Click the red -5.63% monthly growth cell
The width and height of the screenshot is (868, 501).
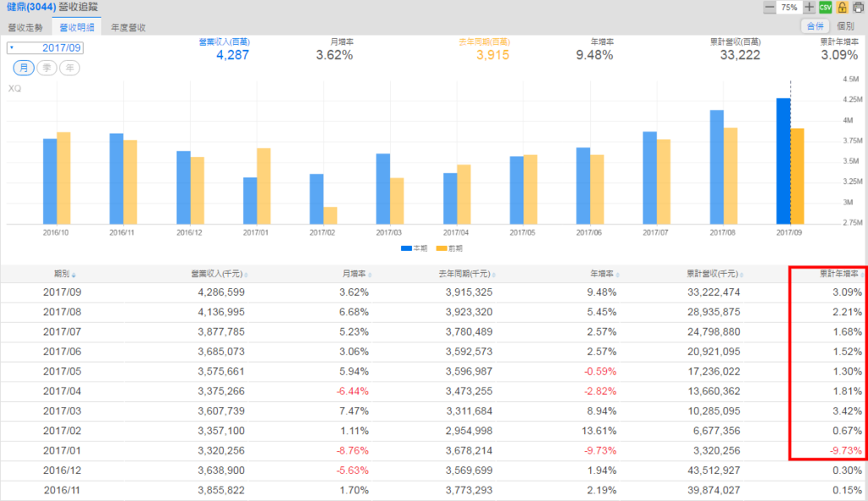(353, 470)
